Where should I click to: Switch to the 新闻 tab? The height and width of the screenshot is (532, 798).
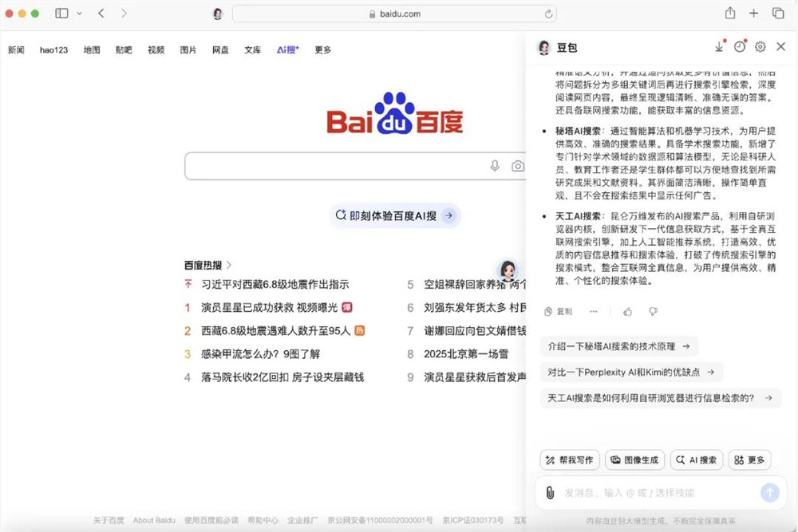16,49
